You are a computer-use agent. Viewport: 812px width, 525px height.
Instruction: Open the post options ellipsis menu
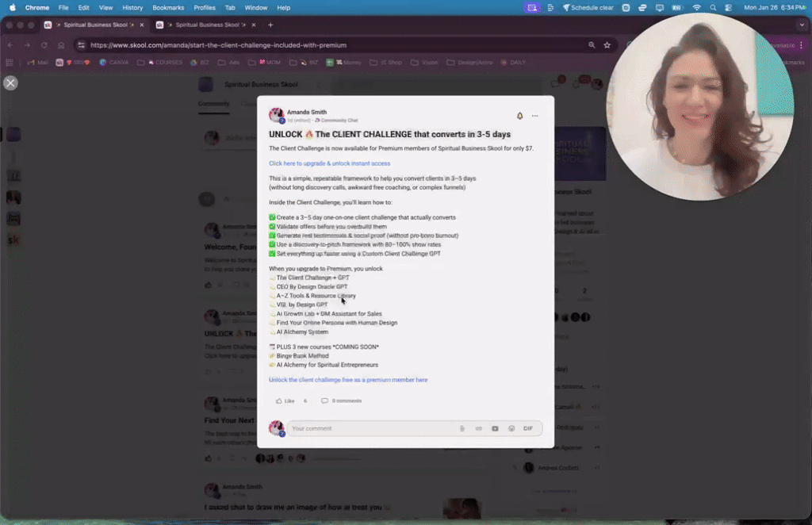tap(535, 115)
